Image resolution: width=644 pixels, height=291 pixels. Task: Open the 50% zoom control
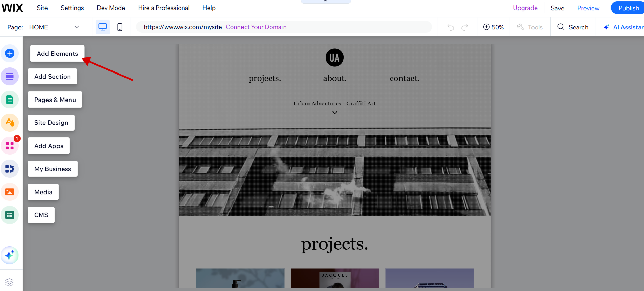coord(493,27)
